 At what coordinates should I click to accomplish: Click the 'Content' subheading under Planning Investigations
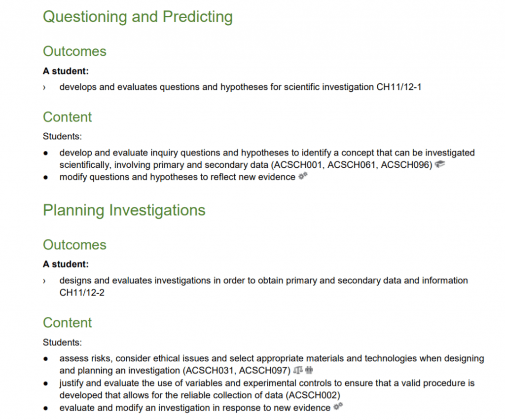(68, 323)
